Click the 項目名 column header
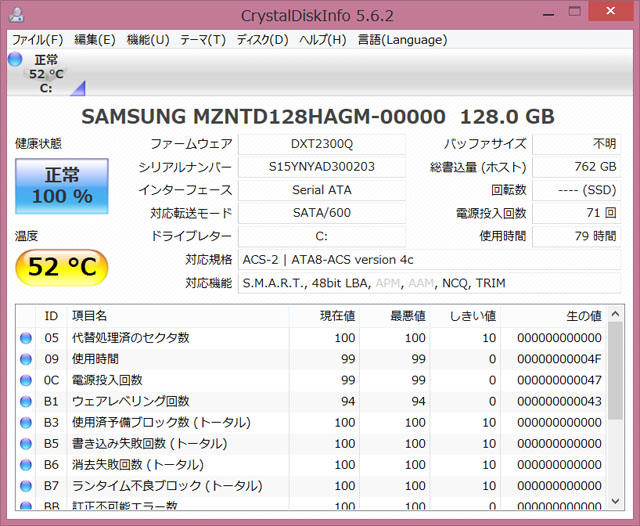 tap(178, 316)
